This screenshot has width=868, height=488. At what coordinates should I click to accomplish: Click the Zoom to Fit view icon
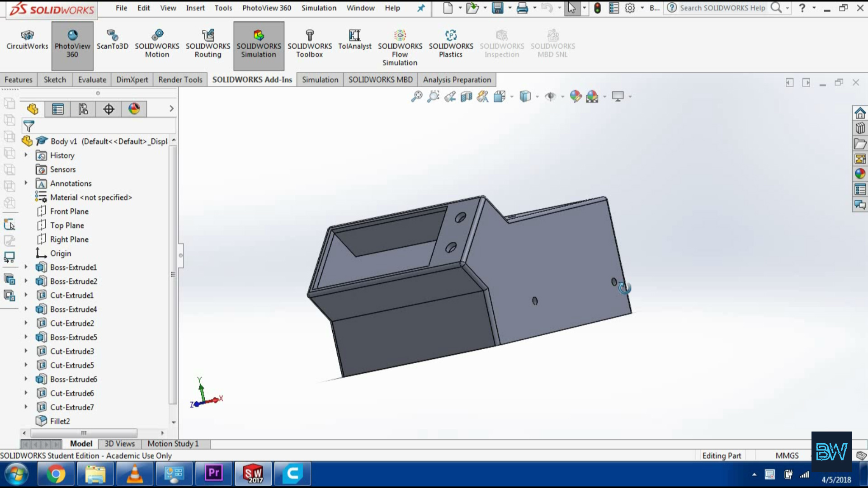click(x=416, y=96)
